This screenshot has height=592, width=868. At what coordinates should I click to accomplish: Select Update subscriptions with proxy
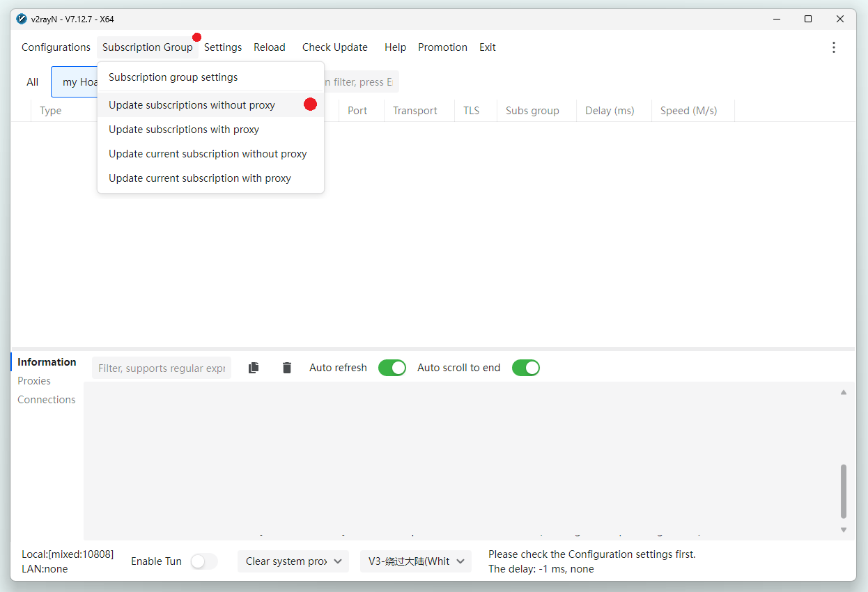(x=184, y=130)
